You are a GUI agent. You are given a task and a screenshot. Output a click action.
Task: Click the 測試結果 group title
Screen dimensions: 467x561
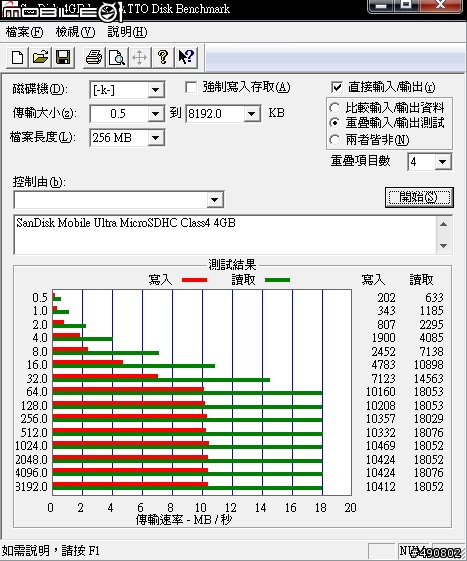click(232, 265)
